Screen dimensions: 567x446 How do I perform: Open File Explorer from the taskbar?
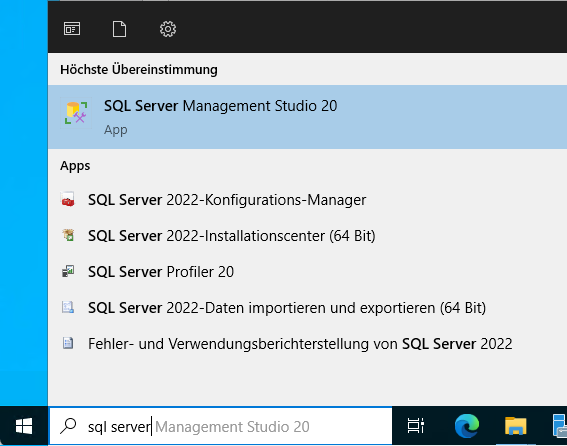click(516, 426)
